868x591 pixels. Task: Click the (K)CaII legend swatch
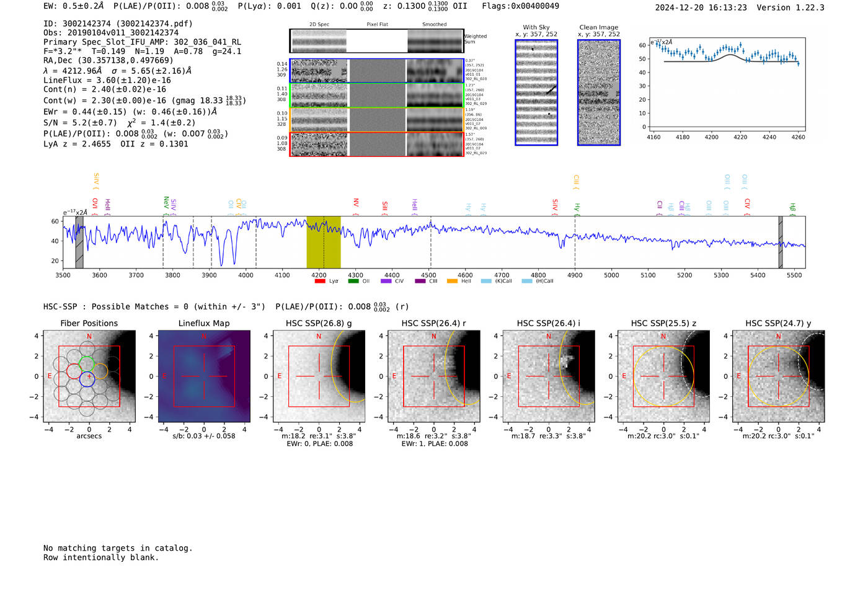(x=485, y=281)
